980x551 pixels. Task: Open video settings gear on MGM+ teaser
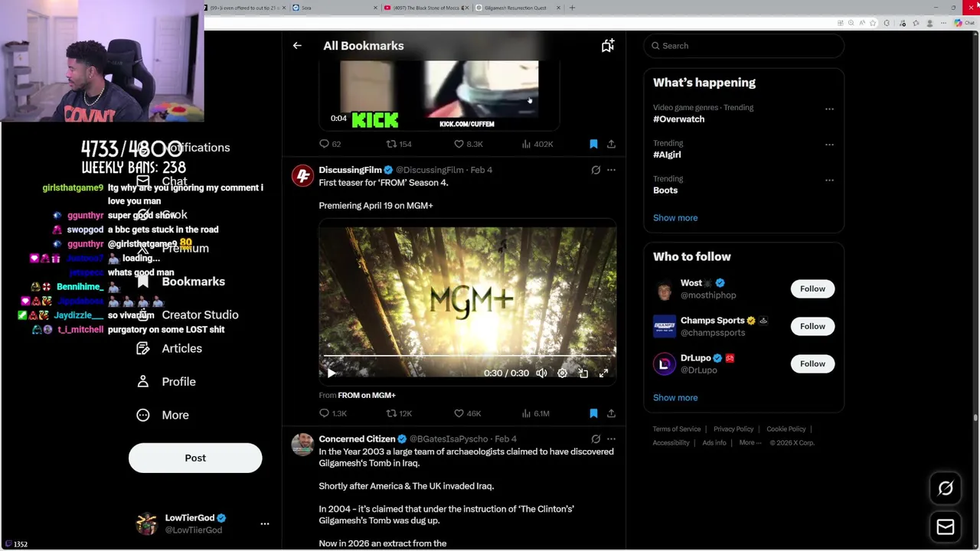coord(562,373)
